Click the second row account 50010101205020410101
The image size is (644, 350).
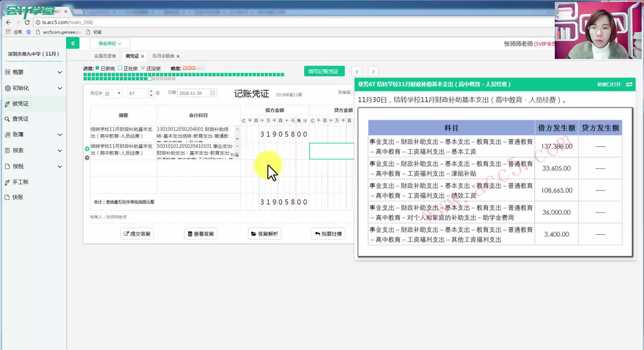point(196,151)
